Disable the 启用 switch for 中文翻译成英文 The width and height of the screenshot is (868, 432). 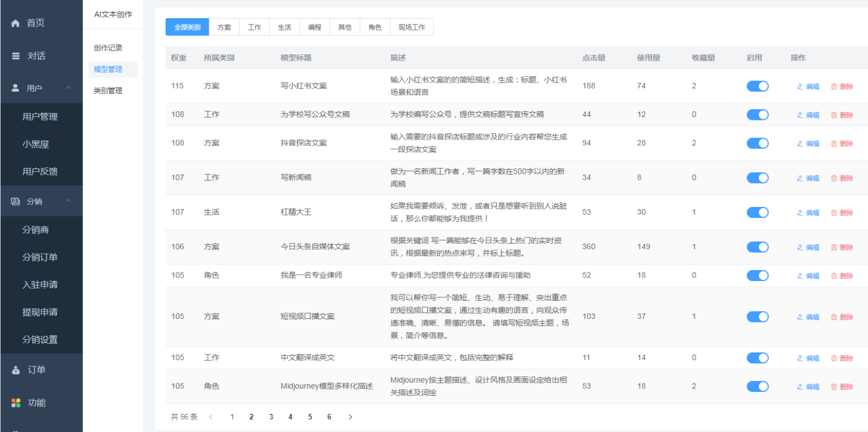757,357
